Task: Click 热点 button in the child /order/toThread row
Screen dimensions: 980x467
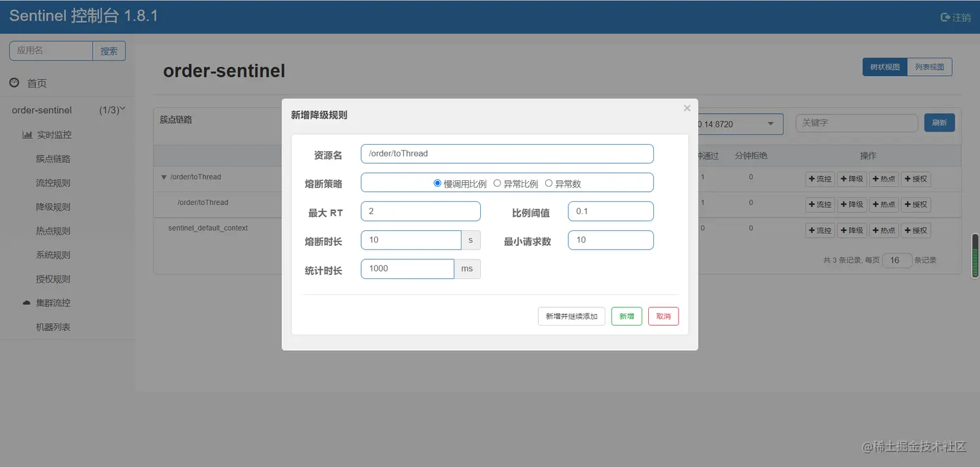Action: (883, 204)
